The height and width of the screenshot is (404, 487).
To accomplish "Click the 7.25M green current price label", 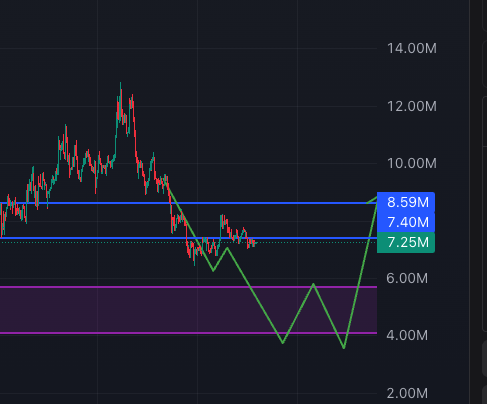I will pos(406,242).
